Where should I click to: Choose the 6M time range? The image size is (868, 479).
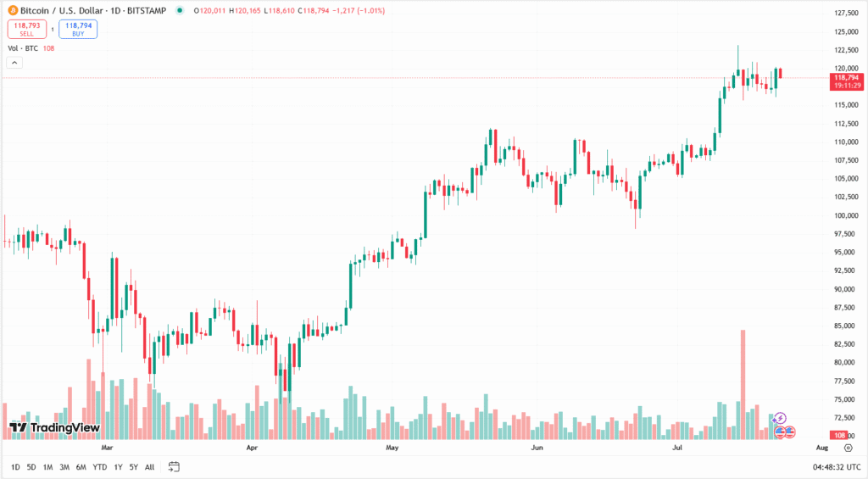81,467
